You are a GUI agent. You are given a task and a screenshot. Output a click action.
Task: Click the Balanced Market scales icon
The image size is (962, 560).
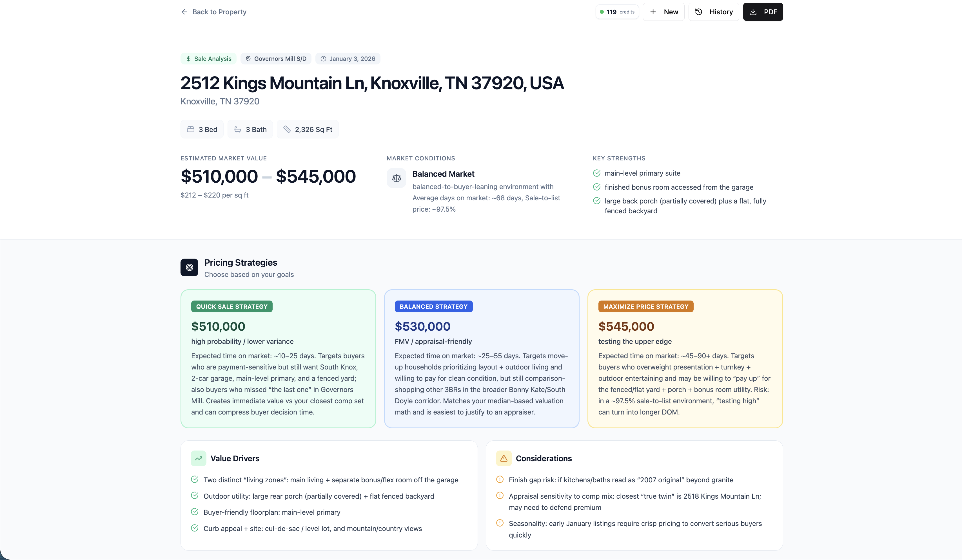point(396,178)
